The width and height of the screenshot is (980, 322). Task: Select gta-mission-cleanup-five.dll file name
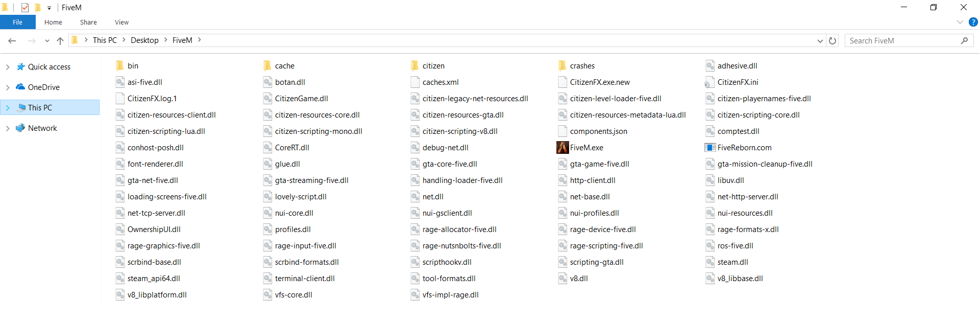coord(765,164)
